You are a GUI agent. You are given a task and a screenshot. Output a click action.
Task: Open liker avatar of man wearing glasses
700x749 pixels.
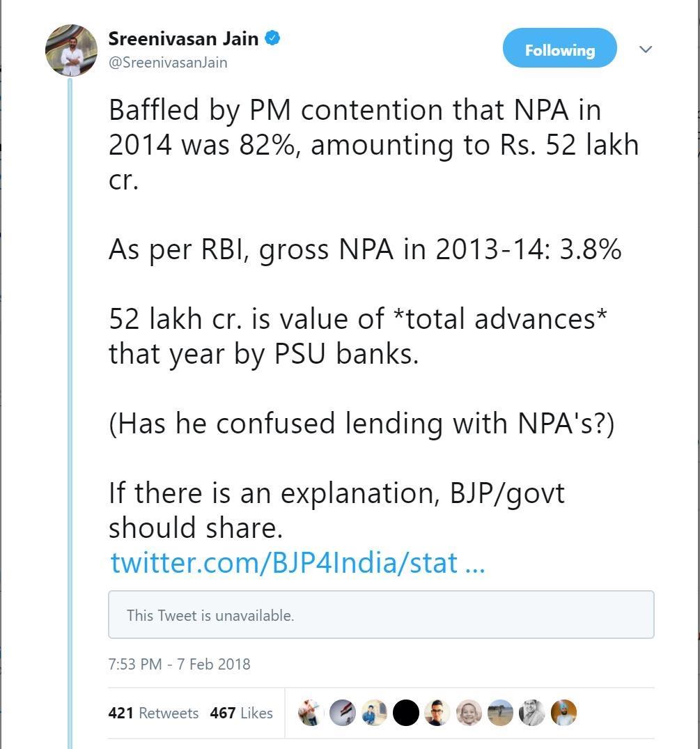click(437, 713)
